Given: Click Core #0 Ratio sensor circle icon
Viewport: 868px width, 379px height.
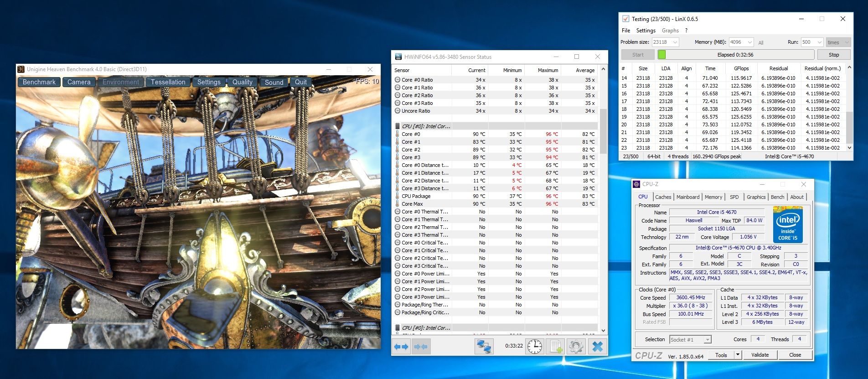Looking at the screenshot, I should pos(398,80).
